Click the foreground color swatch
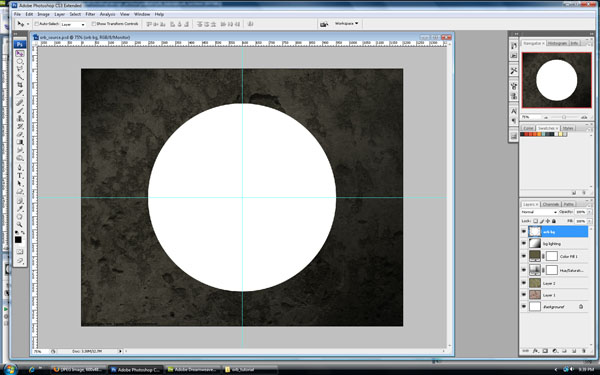 pyautogui.click(x=18, y=240)
